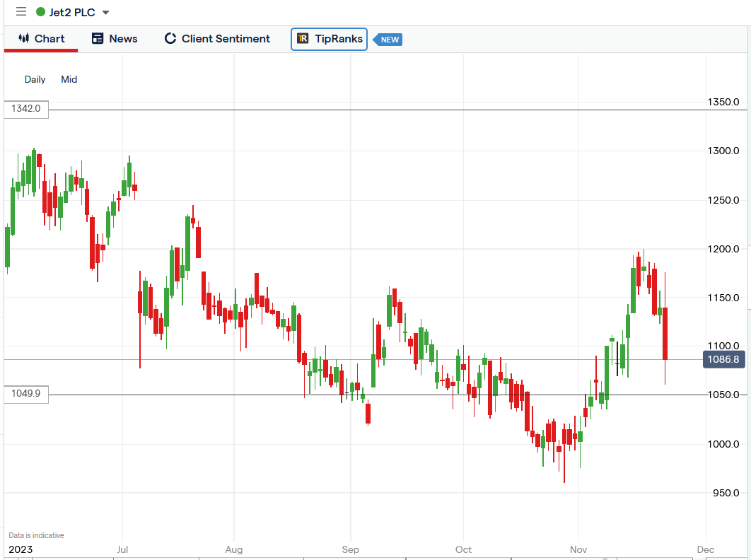Viewport: 751px width, 560px height.
Task: Click the green status dot beside Jet2 PLC
Action: coord(41,12)
